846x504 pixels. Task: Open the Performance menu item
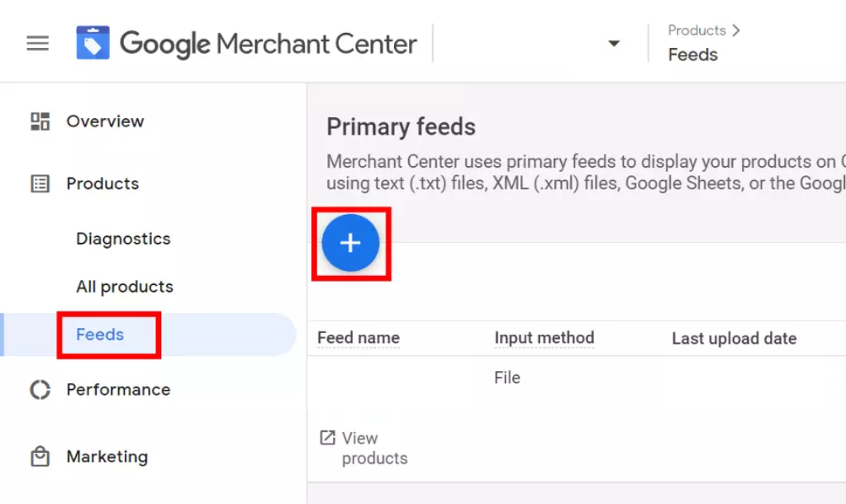pos(118,390)
